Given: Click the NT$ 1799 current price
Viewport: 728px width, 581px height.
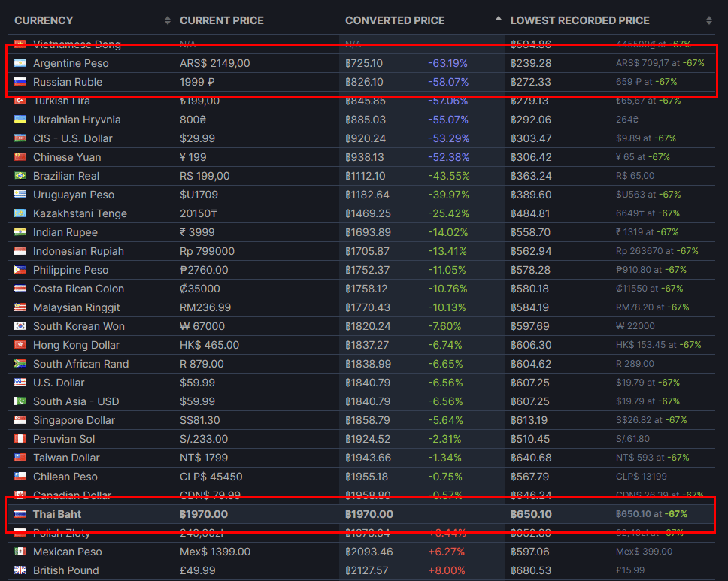Looking at the screenshot, I should pyautogui.click(x=204, y=458).
